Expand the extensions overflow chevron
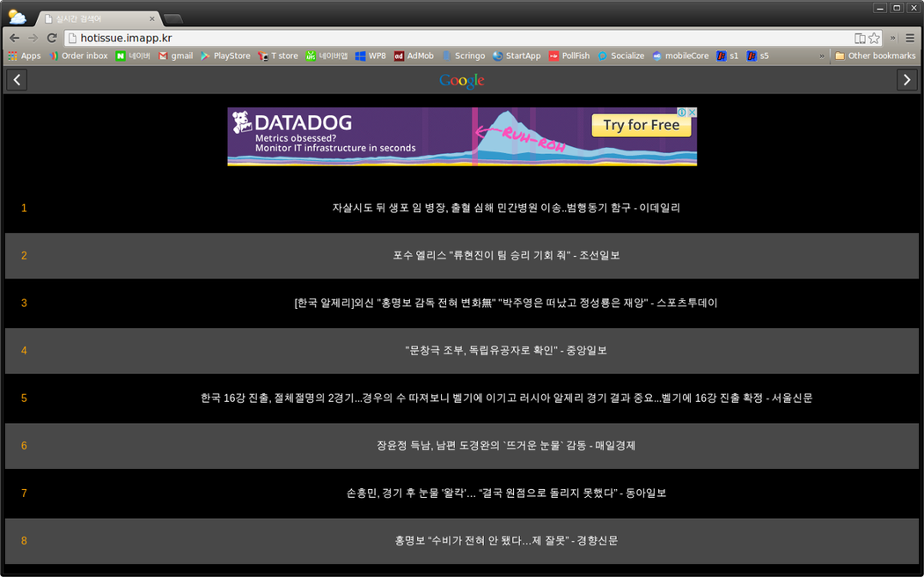924x577 pixels. click(892, 38)
